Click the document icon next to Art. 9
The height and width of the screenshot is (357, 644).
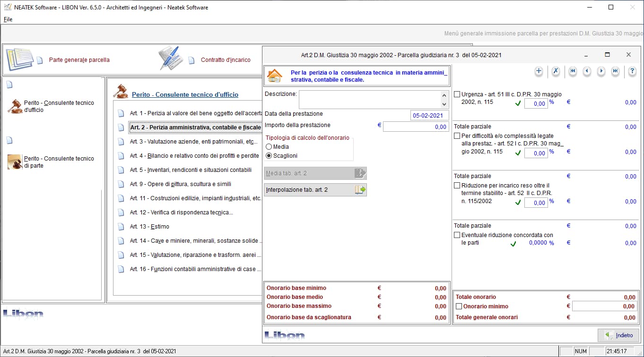pos(121,184)
